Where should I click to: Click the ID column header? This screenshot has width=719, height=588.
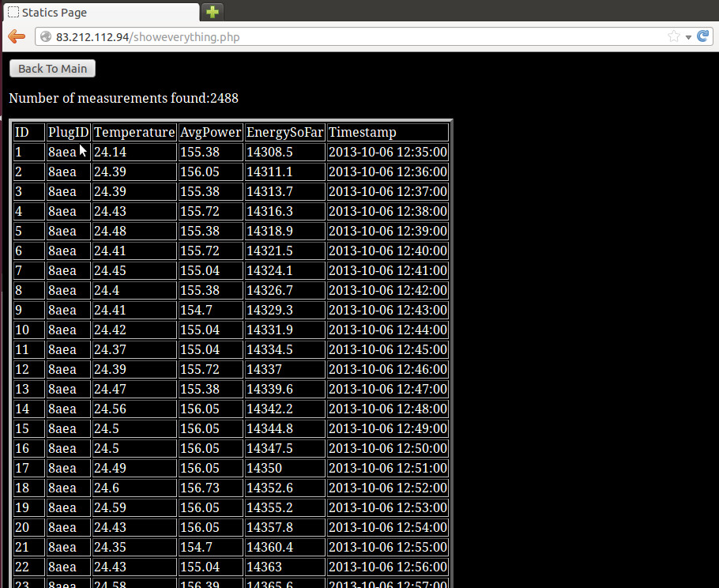(29, 132)
